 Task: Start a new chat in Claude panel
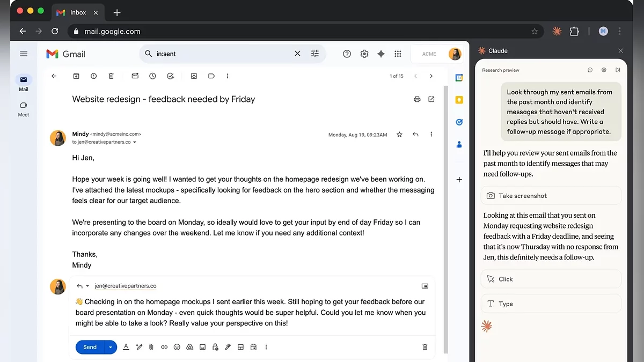click(x=590, y=70)
